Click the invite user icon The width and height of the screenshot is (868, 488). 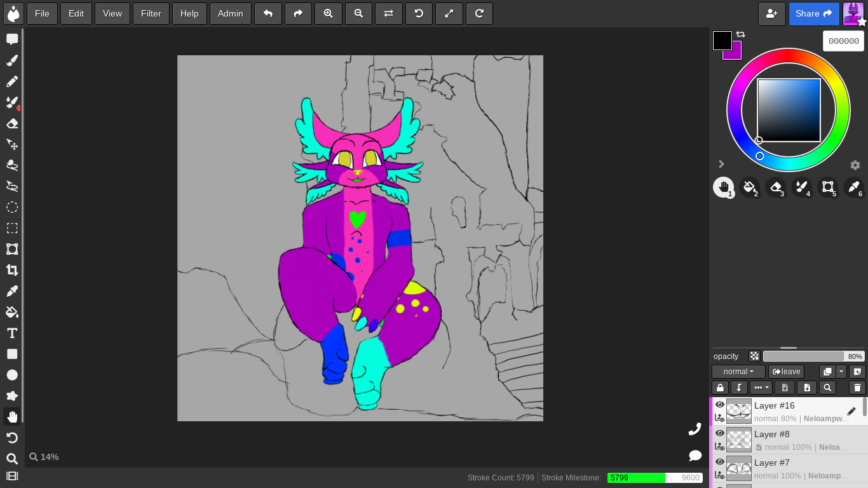coord(771,13)
